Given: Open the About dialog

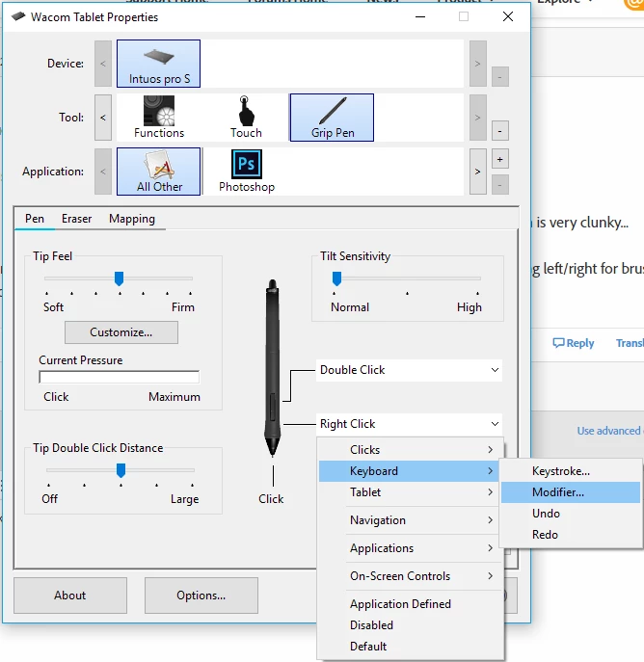Looking at the screenshot, I should pos(70,596).
